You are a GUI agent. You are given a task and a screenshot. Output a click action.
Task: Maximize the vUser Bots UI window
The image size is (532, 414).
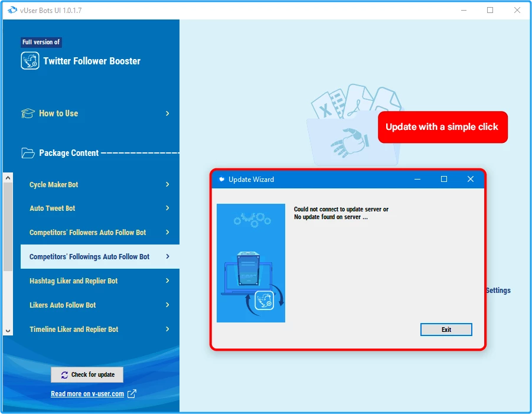(490, 10)
